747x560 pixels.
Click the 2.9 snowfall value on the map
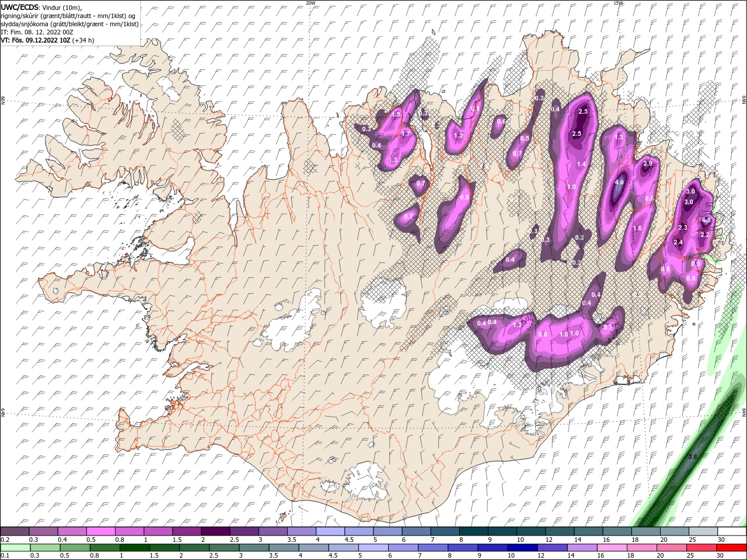[x=647, y=164]
